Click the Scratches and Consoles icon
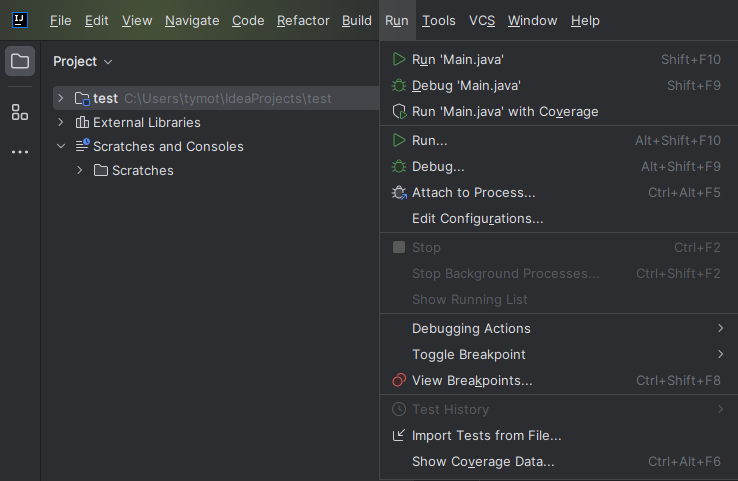This screenshot has width=738, height=481. coord(82,146)
